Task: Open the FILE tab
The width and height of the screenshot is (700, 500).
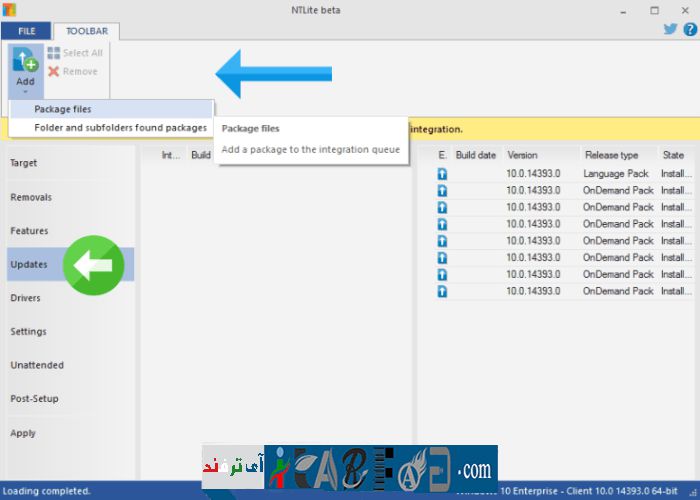Action: tap(26, 31)
